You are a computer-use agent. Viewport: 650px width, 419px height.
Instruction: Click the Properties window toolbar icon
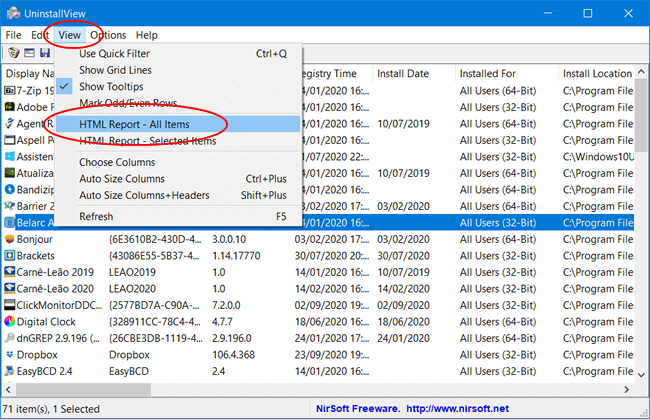pos(29,53)
